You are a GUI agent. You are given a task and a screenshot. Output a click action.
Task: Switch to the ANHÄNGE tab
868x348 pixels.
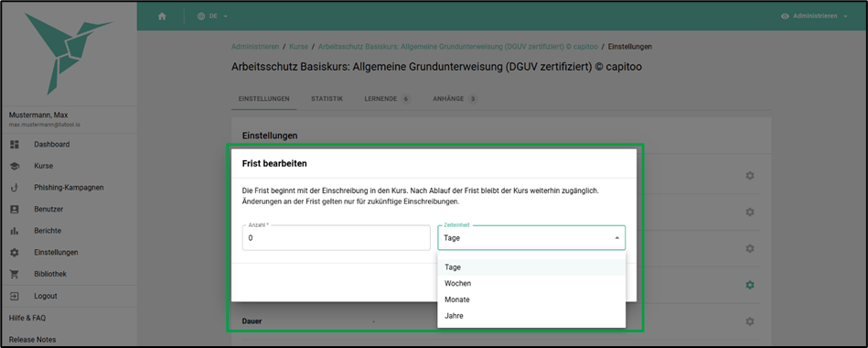point(455,99)
